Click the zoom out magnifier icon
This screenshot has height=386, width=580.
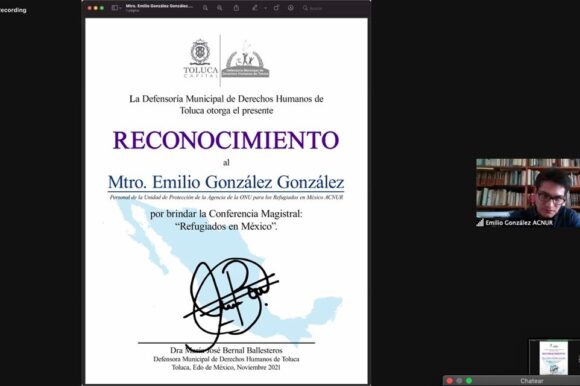pyautogui.click(x=205, y=8)
